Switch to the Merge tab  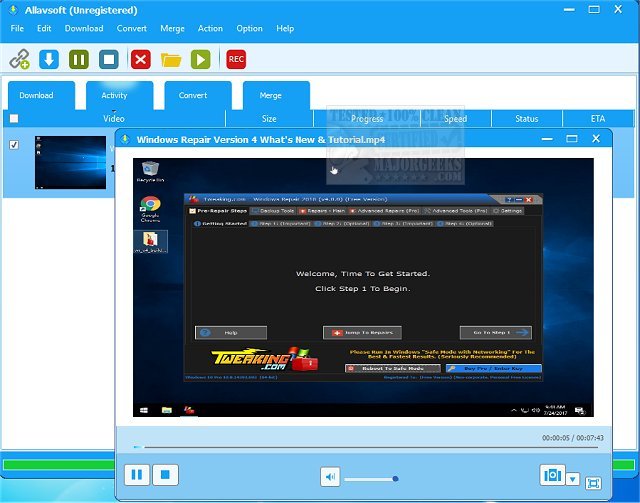pyautogui.click(x=276, y=95)
